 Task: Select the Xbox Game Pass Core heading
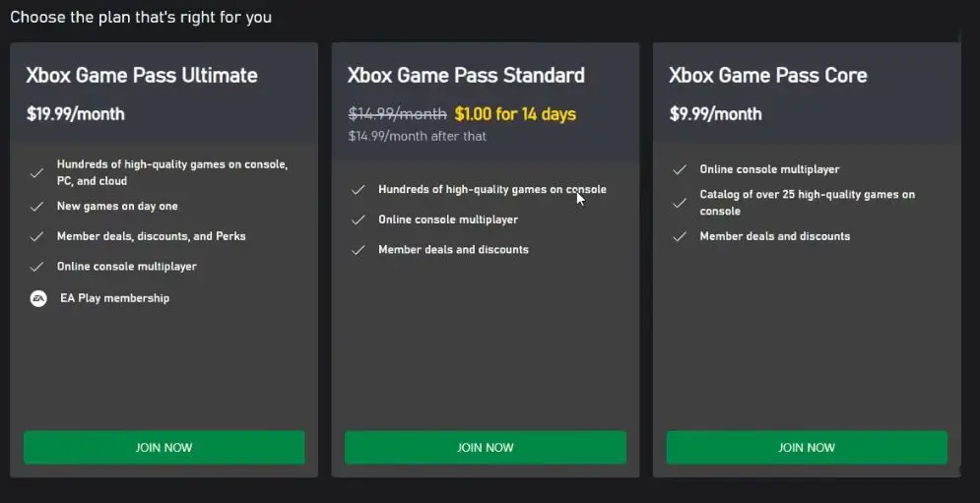pos(768,75)
